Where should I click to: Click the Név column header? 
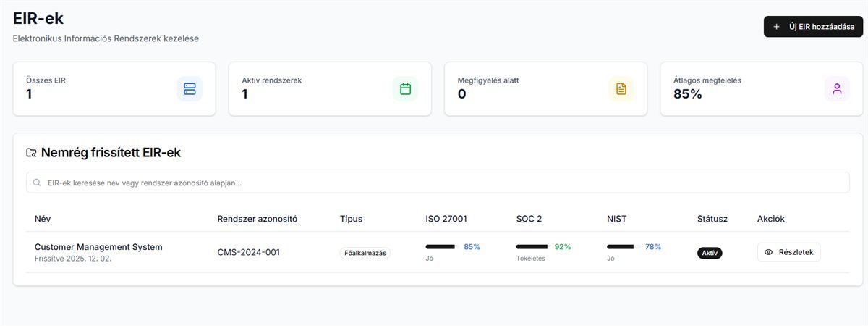tap(43, 219)
